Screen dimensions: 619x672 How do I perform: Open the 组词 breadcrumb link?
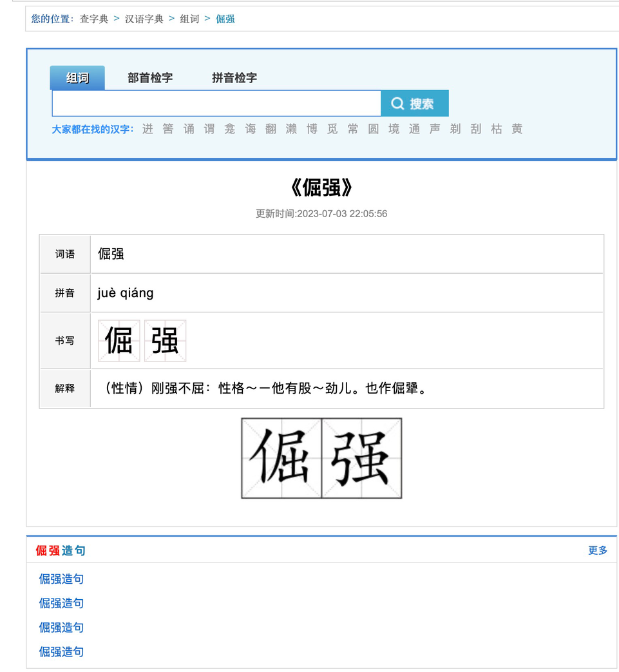coord(189,19)
